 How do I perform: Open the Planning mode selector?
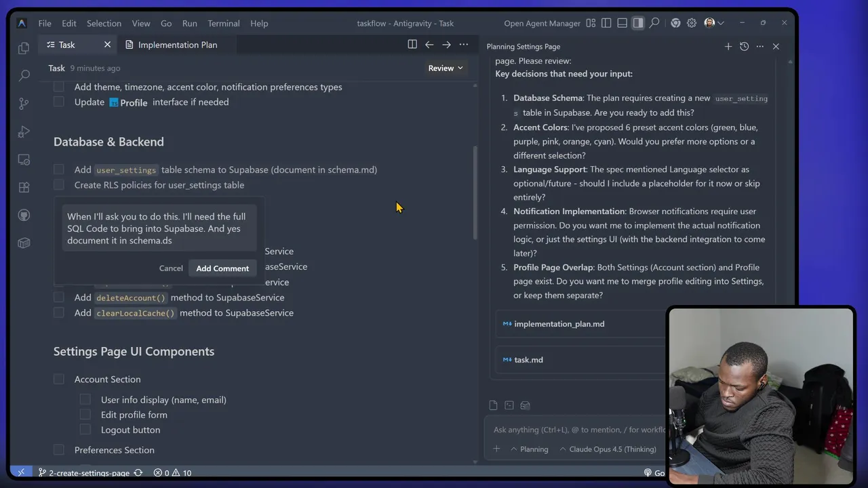(529, 449)
